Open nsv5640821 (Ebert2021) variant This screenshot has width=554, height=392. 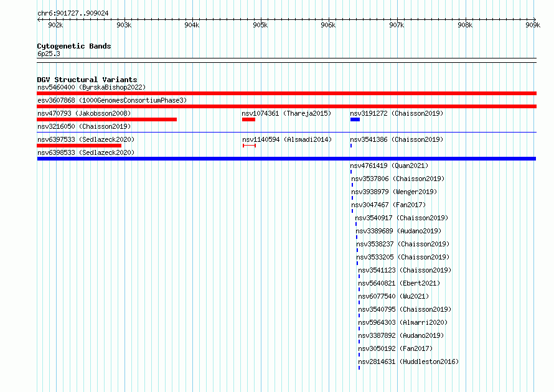(399, 283)
